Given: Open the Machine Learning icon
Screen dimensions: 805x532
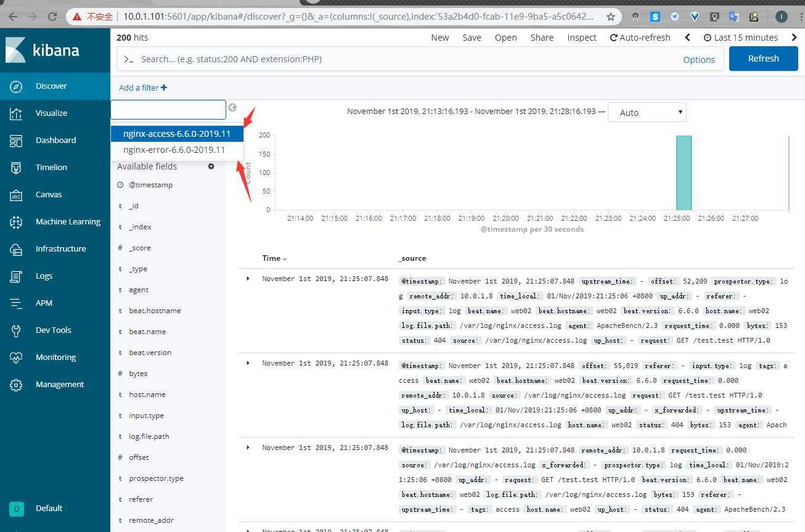Looking at the screenshot, I should coord(16,222).
